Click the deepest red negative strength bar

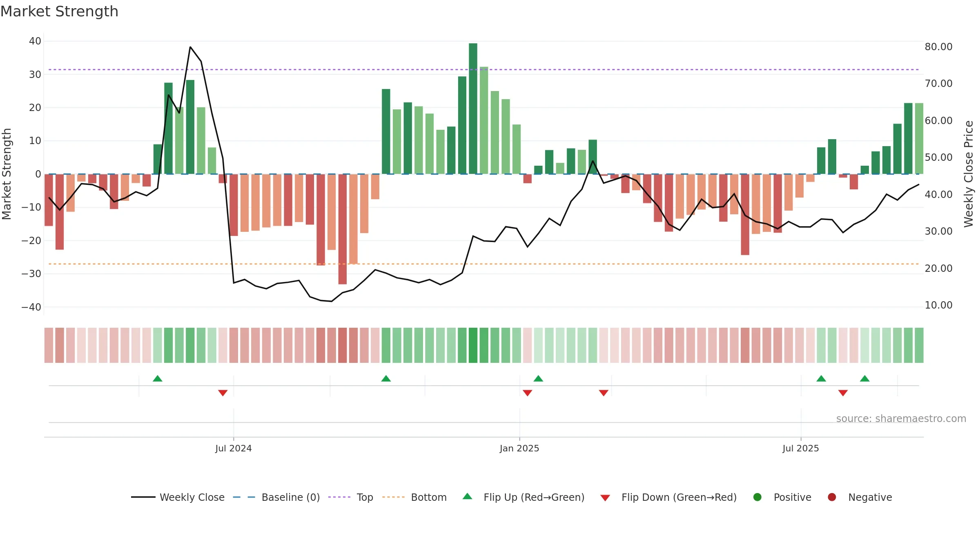pos(343,229)
